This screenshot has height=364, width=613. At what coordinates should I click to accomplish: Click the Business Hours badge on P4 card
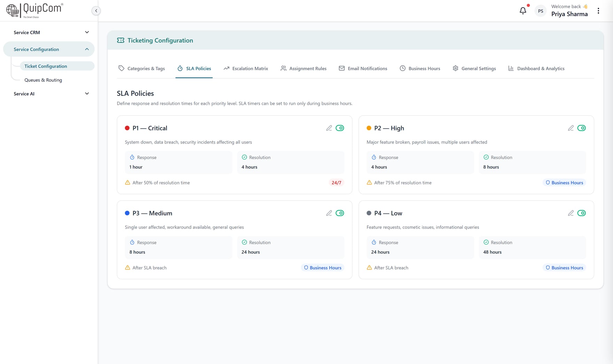click(x=564, y=268)
